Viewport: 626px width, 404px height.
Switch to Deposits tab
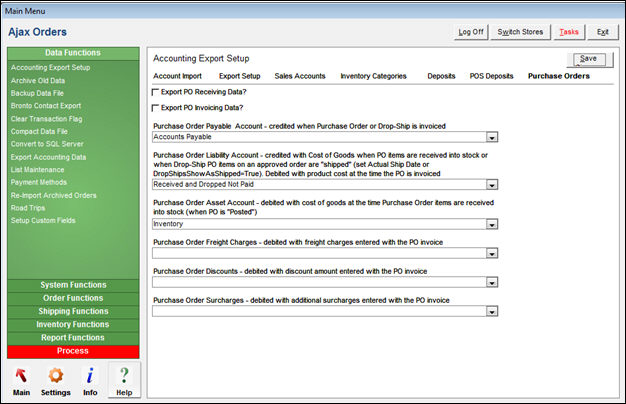[441, 76]
